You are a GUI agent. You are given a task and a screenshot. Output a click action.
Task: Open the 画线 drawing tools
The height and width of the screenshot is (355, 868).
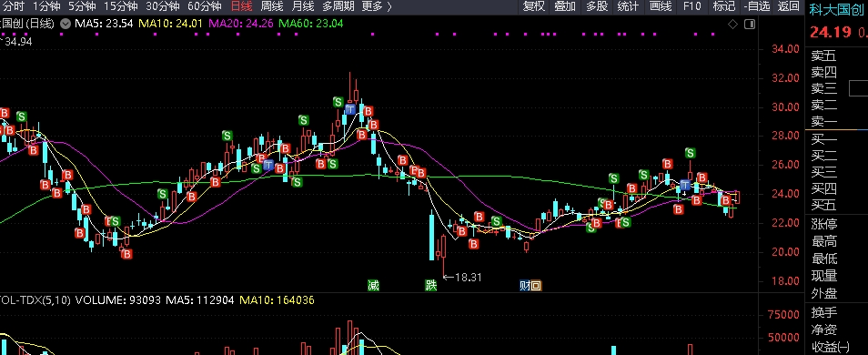point(661,6)
